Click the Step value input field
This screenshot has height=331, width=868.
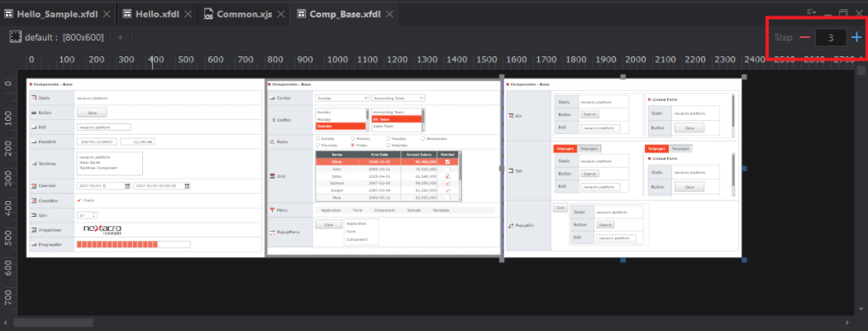coord(831,37)
